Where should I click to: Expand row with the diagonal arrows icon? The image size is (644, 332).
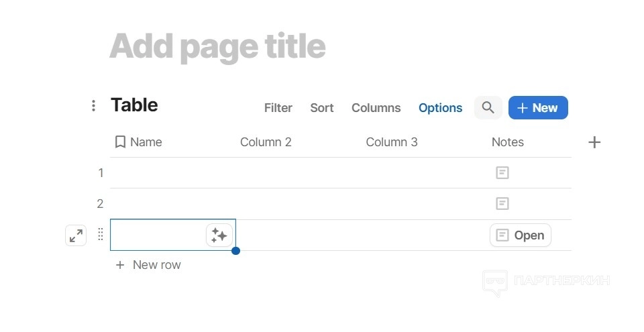[76, 235]
